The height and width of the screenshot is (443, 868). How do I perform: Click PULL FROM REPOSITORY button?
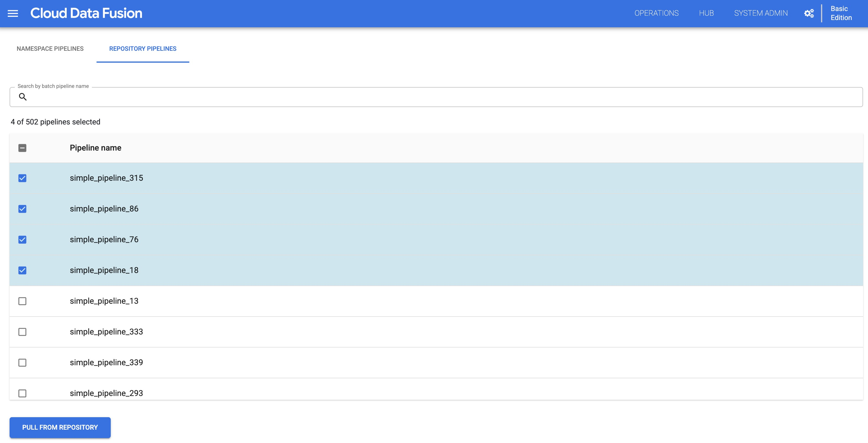tap(60, 427)
